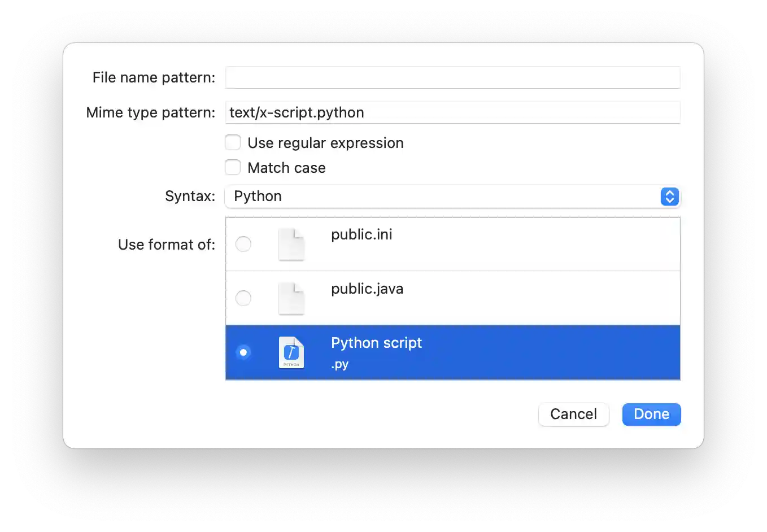Select the public.ini row in the format list
767x532 pixels.
click(480, 244)
